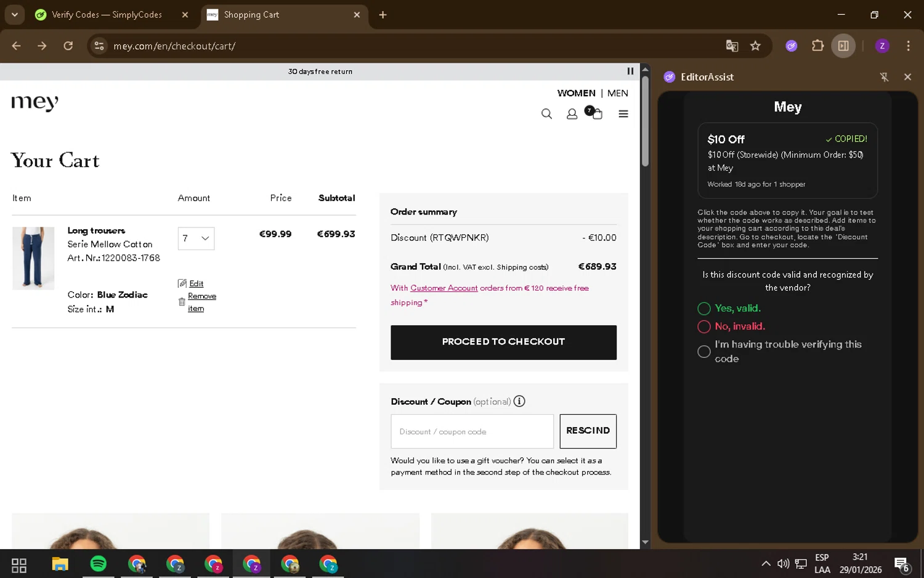Image resolution: width=924 pixels, height=578 pixels.
Task: Open the shopping bag with 7 items
Action: click(595, 113)
